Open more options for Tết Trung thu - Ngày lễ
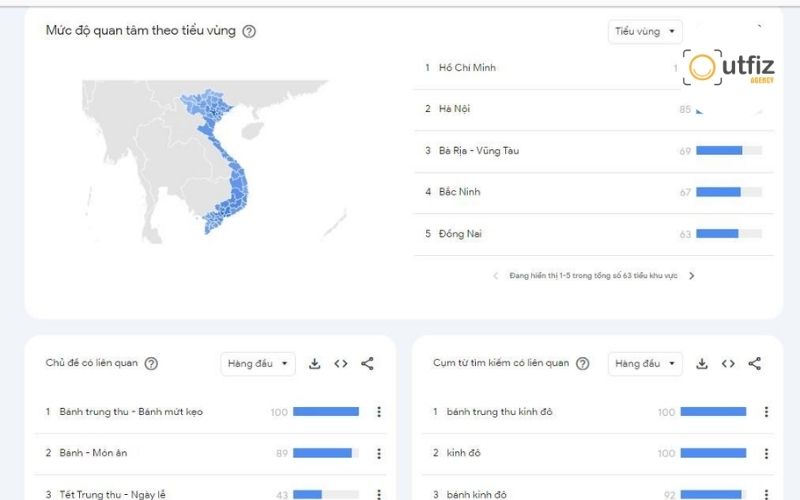The image size is (800, 500). [x=379, y=494]
